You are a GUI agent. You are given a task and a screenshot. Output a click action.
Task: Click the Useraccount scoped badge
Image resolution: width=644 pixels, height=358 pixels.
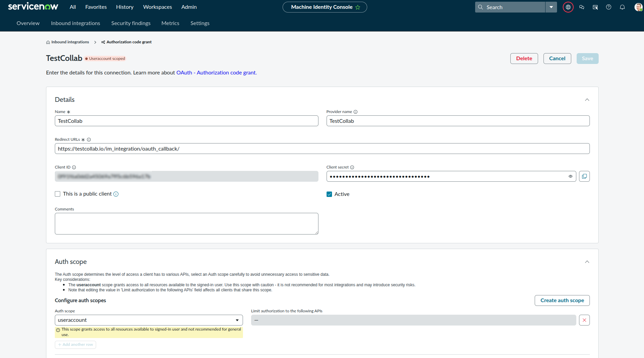105,59
